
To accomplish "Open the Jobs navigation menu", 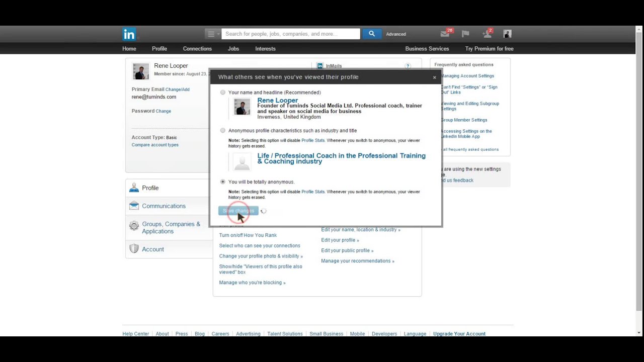I will [233, 49].
